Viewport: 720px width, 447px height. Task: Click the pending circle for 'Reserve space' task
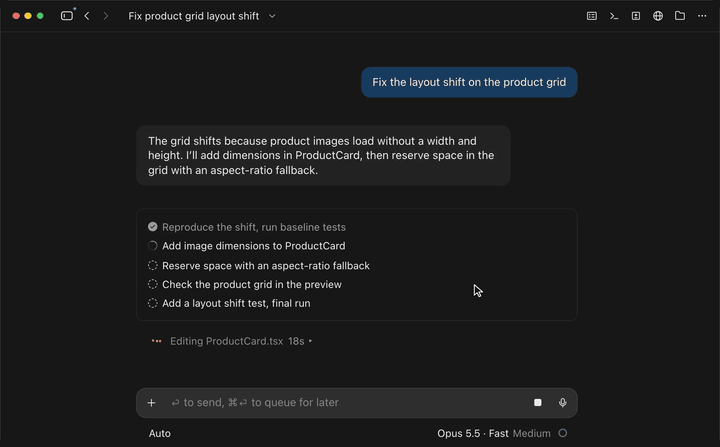(152, 266)
